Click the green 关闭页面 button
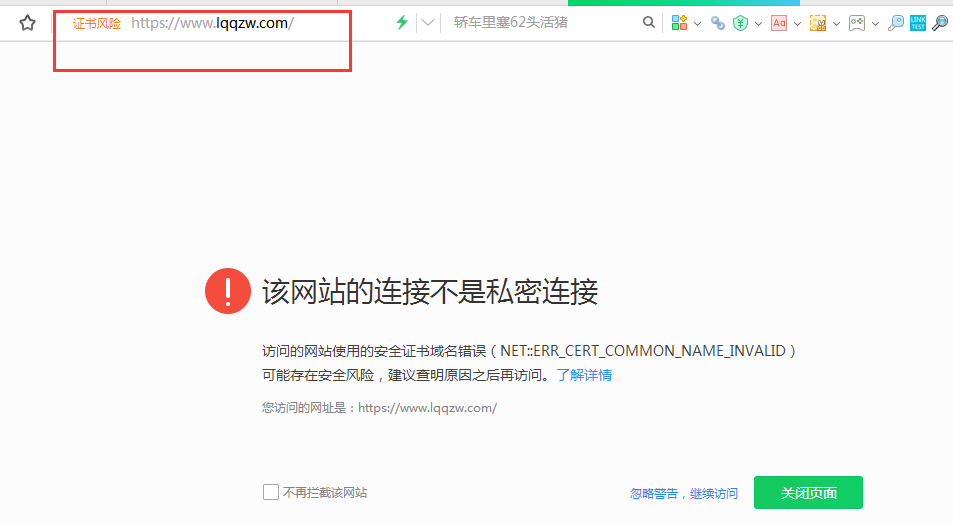 [808, 492]
